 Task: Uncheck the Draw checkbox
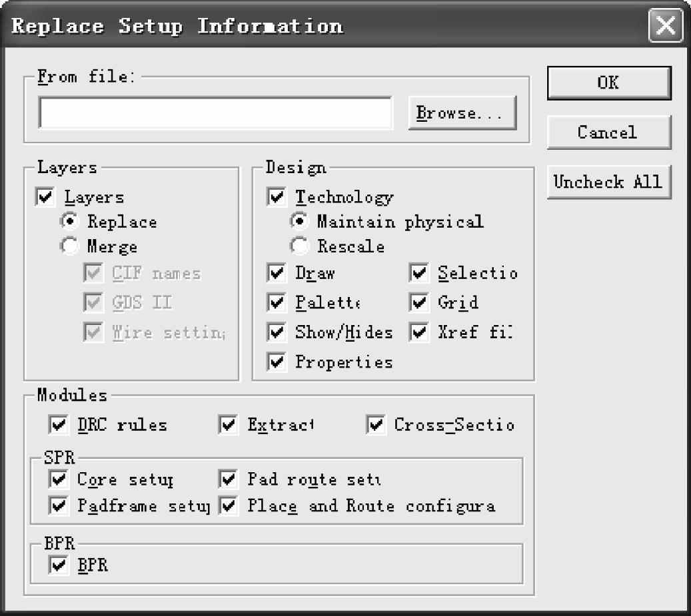point(276,273)
